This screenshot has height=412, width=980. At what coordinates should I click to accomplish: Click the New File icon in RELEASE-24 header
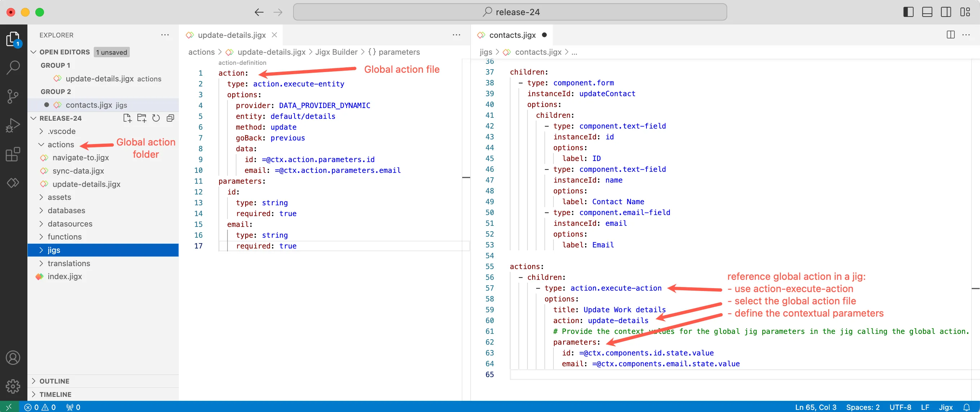(127, 118)
